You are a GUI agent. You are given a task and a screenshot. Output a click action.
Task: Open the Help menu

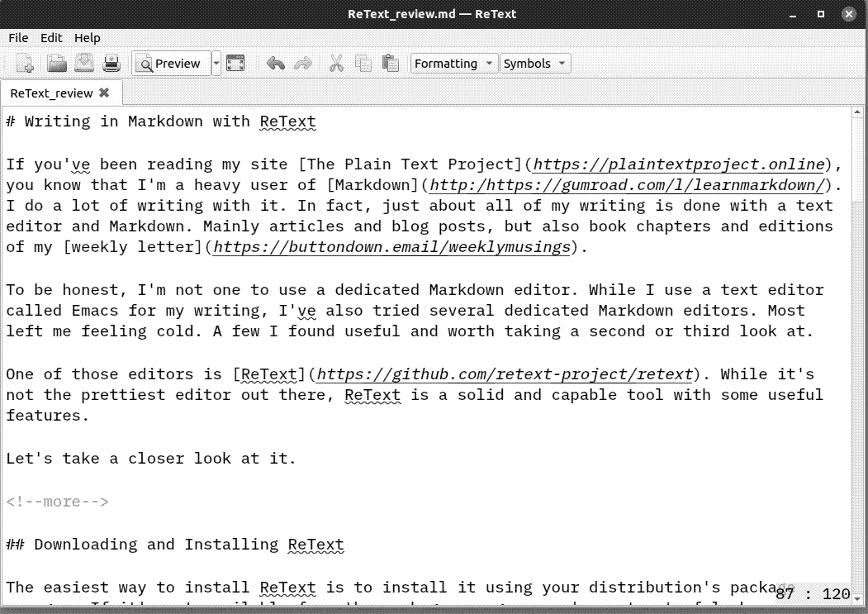(87, 38)
